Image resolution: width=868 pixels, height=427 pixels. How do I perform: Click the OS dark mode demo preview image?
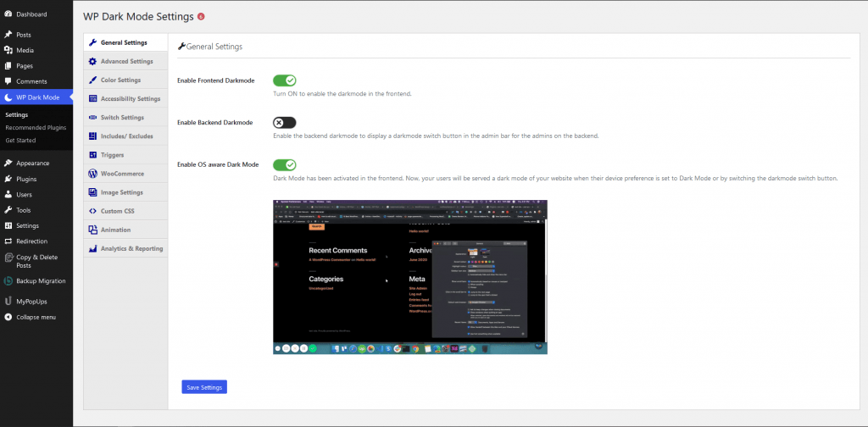pyautogui.click(x=410, y=277)
